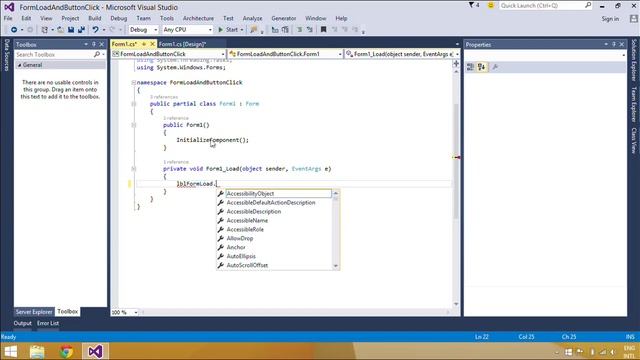
Task: Open the Output tab at bottom
Action: coord(22,323)
